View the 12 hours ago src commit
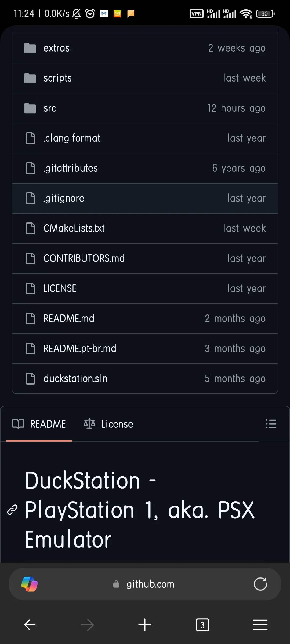 pyautogui.click(x=236, y=108)
